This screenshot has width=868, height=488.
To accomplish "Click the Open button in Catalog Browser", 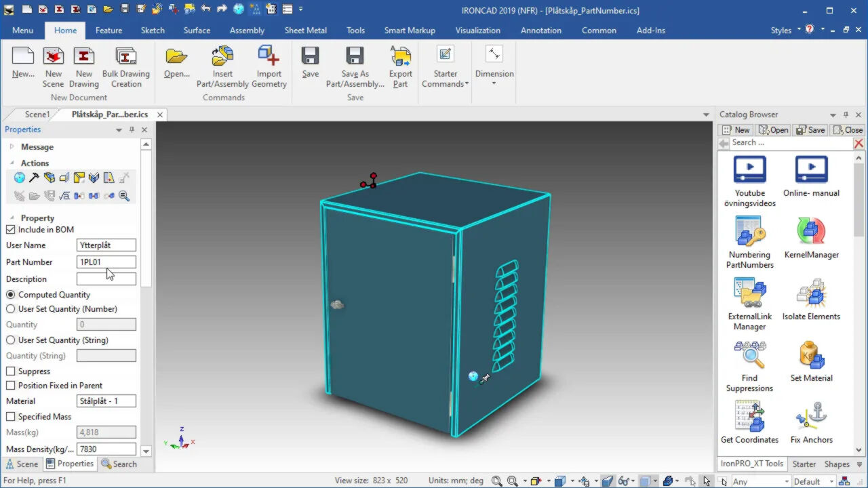I will 773,130.
